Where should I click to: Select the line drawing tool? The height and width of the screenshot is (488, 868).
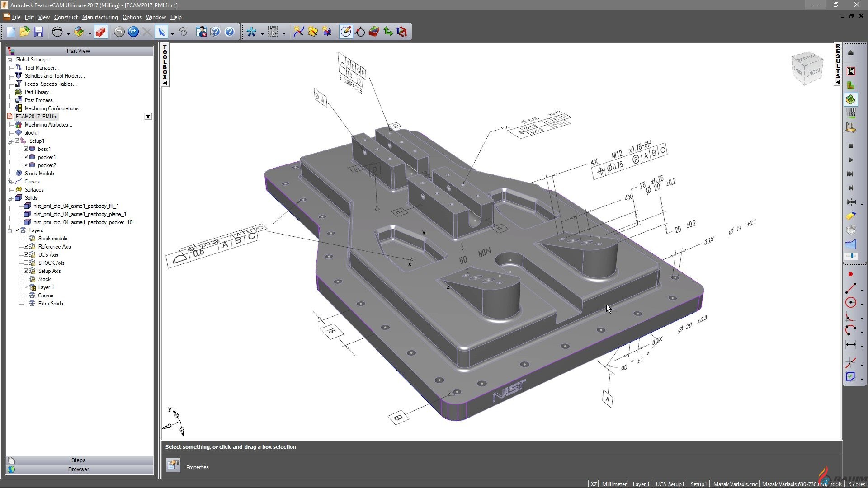850,288
